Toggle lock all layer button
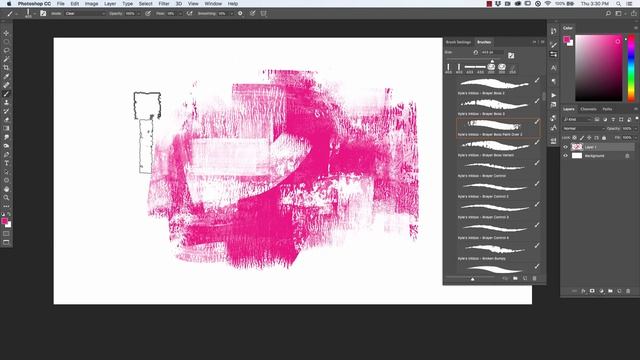Image resolution: width=640 pixels, height=360 pixels. 604,138
